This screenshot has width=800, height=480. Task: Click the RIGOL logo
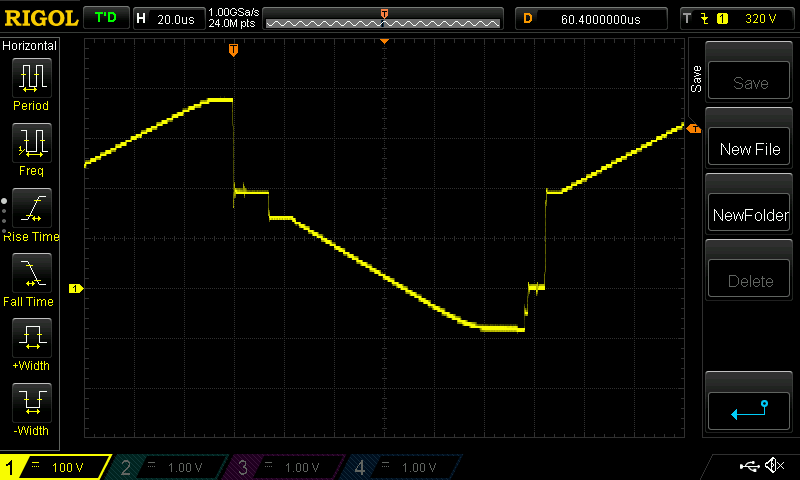coord(41,18)
